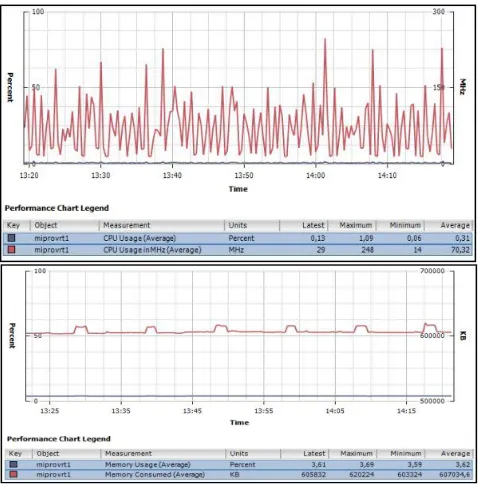Select the Memory Consumed (Average) measurement row
Viewport: 478px width, 484px height.
coord(239,474)
